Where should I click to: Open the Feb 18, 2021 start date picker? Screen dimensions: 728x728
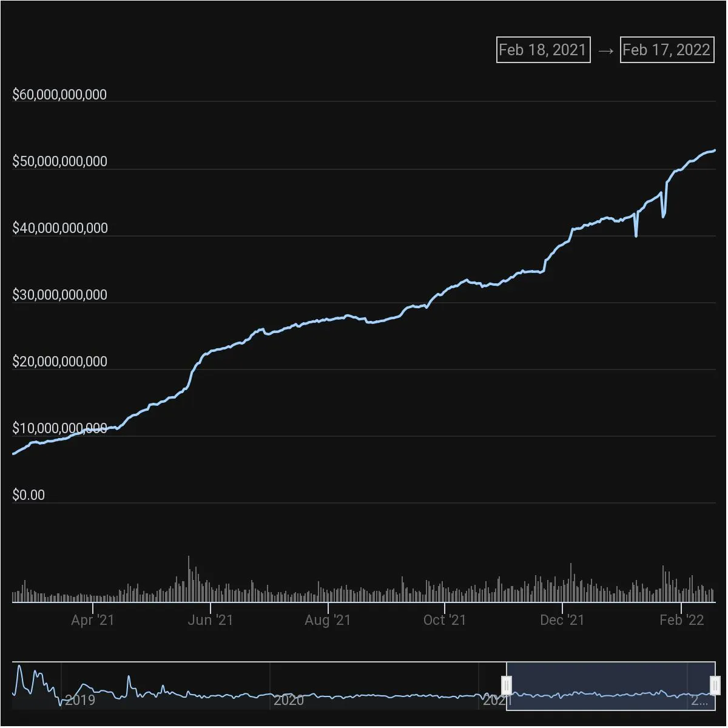pyautogui.click(x=543, y=49)
